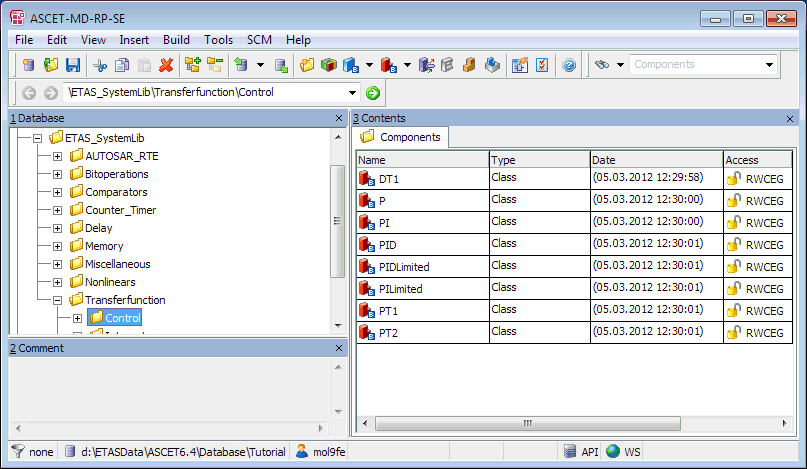Click the Contents horizontal scrollbar thumb
The height and width of the screenshot is (469, 807).
point(528,424)
